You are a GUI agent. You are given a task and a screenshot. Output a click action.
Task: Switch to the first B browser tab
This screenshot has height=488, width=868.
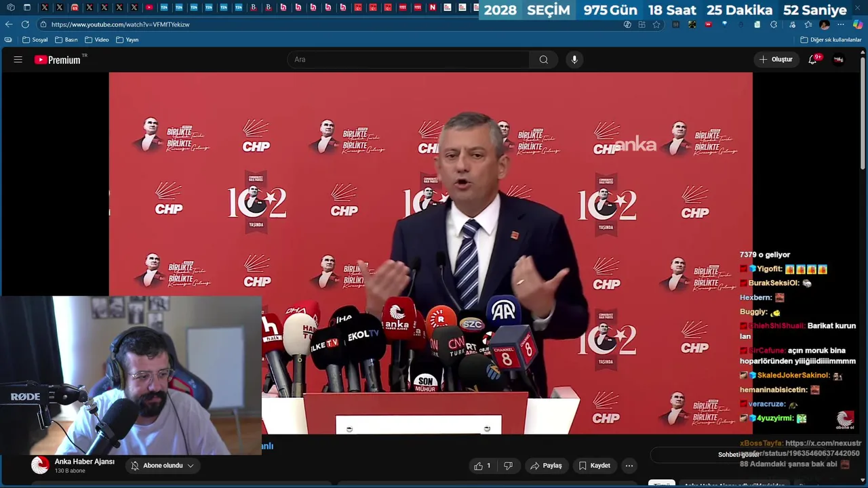point(254,7)
